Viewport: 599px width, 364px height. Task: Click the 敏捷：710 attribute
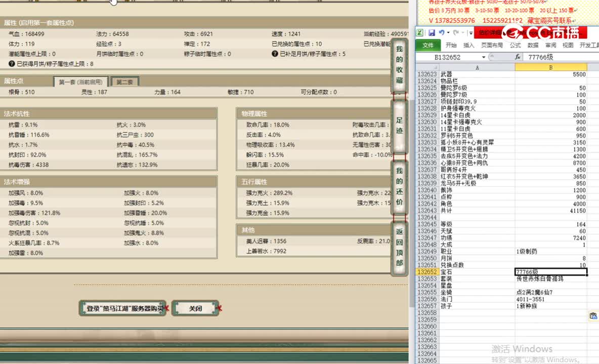241,92
